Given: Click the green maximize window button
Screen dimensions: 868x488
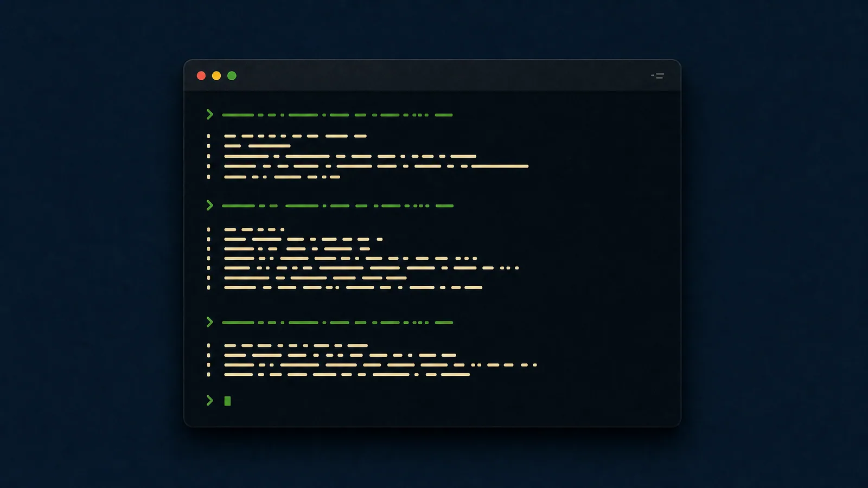Looking at the screenshot, I should pos(232,76).
